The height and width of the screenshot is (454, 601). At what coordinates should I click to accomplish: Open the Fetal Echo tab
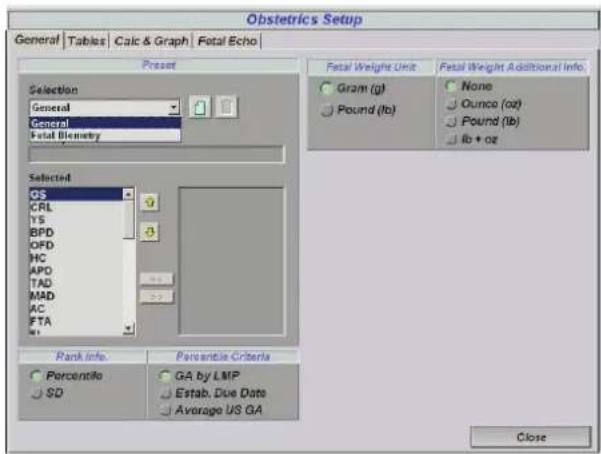[227, 41]
